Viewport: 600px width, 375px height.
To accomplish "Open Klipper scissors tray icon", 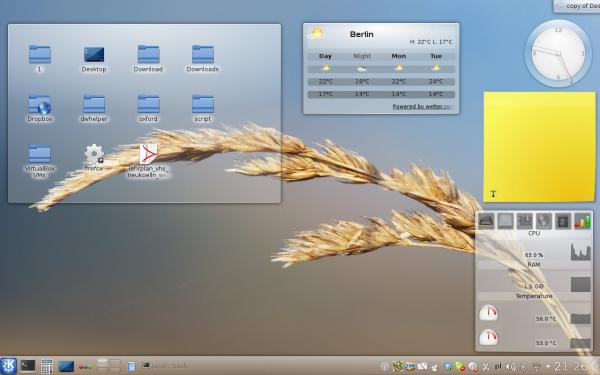I will [x=486, y=367].
